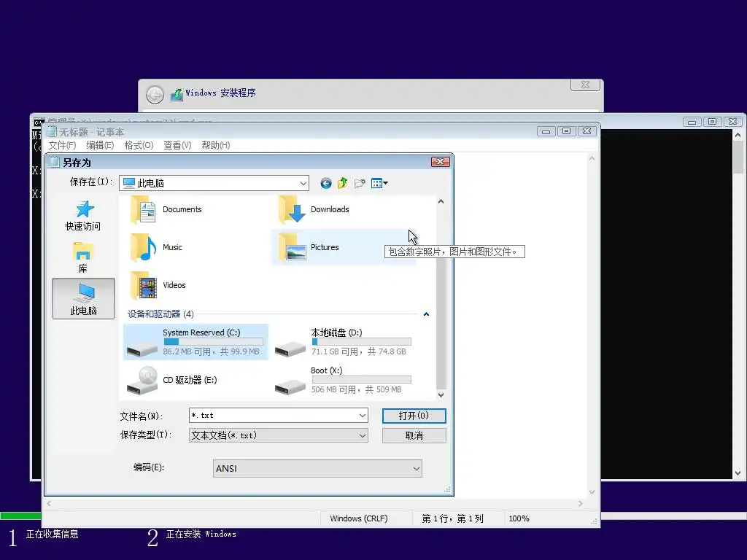Click the Notepad horizontal scrollbar left arrow
747x560 pixels.
click(x=49, y=503)
